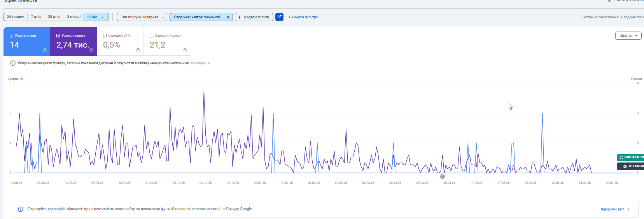Click help icon on Середній CTR card
Viewport: 644px width, 219px height.
click(x=138, y=50)
